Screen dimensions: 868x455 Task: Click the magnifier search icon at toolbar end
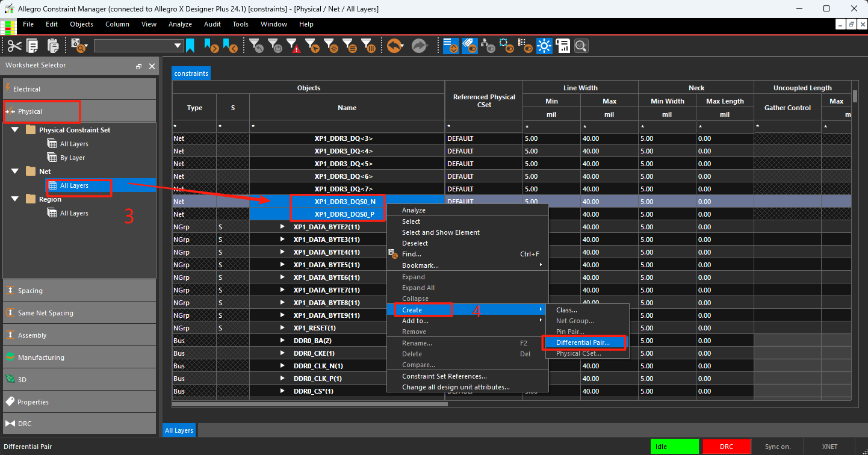[x=581, y=46]
